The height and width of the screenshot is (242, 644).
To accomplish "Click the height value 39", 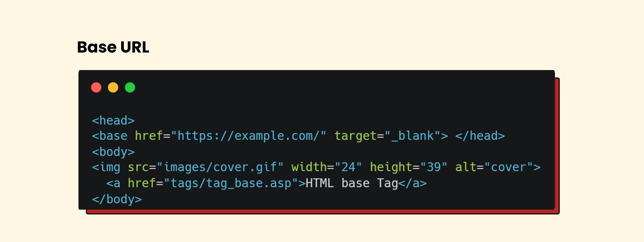I will click(x=434, y=167).
